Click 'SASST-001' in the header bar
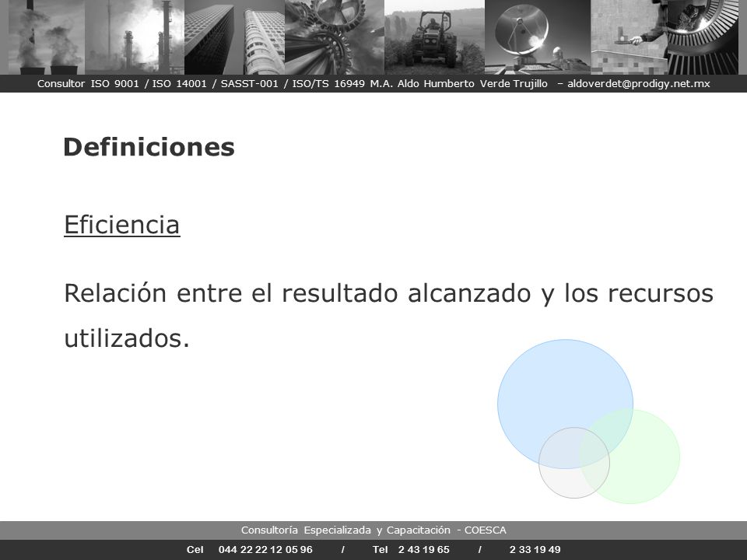Viewport: 747px width, 560px height. [x=249, y=84]
